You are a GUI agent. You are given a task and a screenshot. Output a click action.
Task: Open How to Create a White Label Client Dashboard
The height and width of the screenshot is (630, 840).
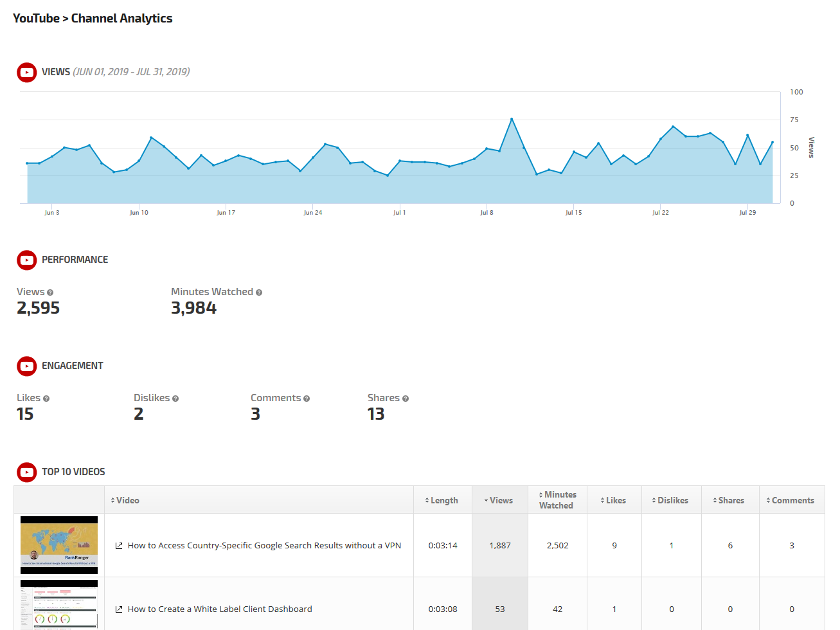[220, 609]
